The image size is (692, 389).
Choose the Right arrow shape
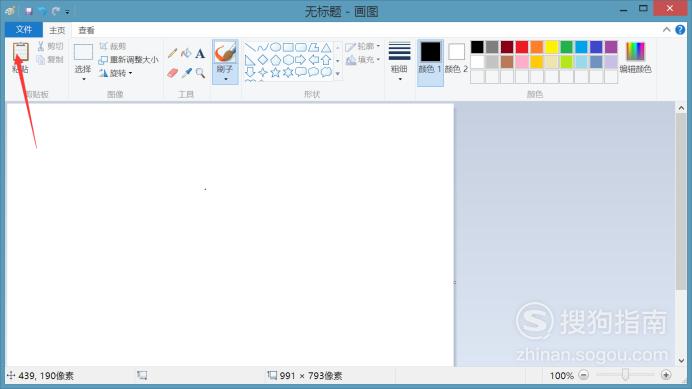[x=301, y=60]
